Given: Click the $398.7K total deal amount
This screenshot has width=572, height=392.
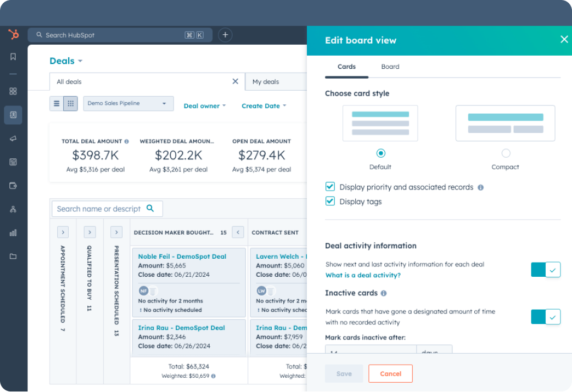Looking at the screenshot, I should point(96,156).
